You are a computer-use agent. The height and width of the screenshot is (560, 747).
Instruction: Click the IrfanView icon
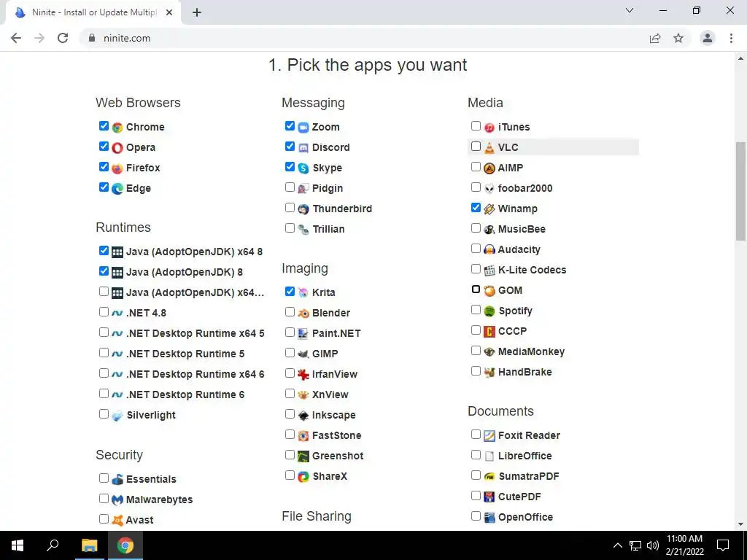click(303, 374)
